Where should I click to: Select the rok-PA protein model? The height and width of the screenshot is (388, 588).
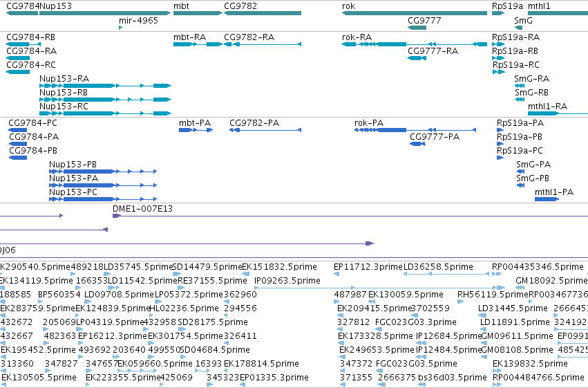click(415, 130)
